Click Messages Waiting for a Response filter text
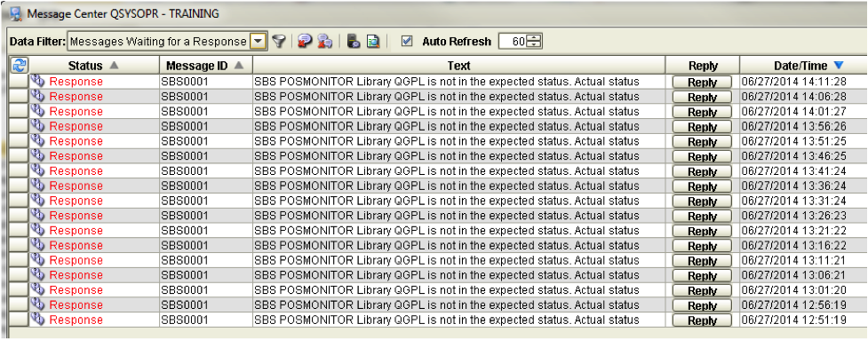 158,42
